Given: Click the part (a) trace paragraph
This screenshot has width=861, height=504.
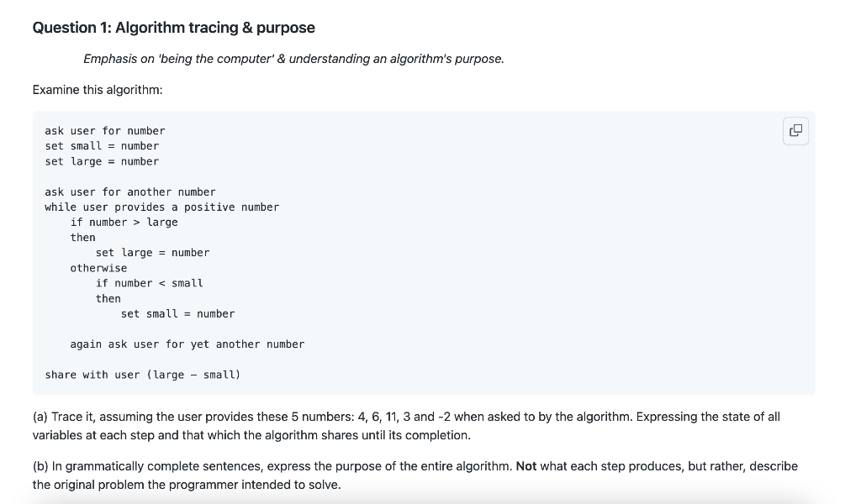Looking at the screenshot, I should (x=406, y=426).
